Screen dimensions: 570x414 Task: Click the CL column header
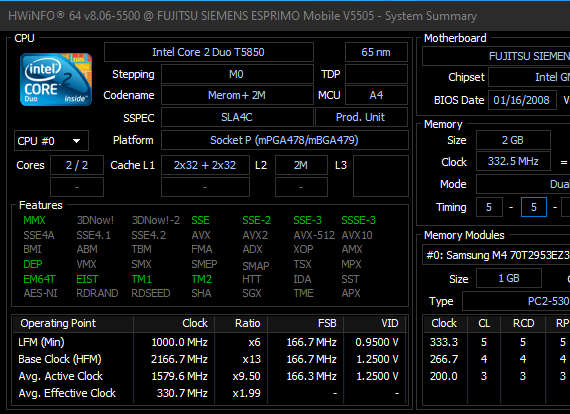(484, 323)
